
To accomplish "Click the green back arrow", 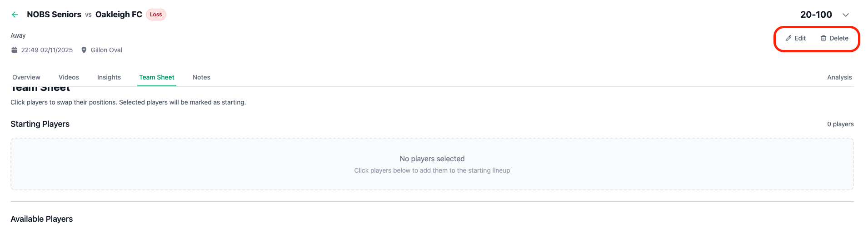I will [15, 15].
